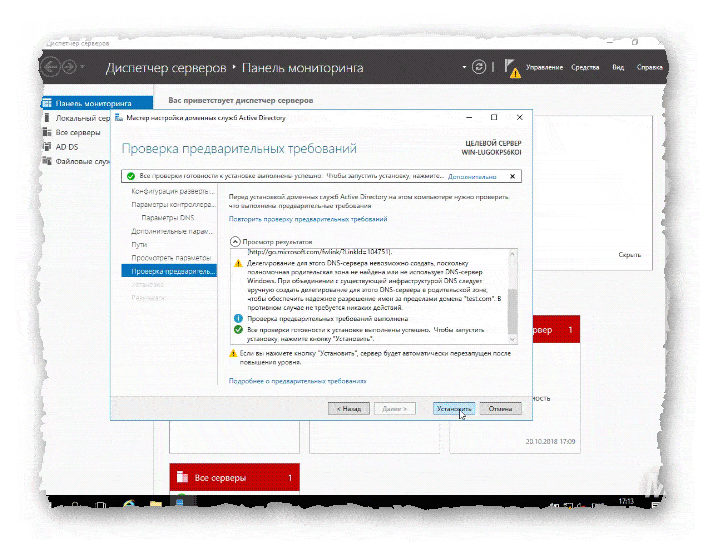
Task: Click results list scroll down arrow
Action: coord(512,339)
